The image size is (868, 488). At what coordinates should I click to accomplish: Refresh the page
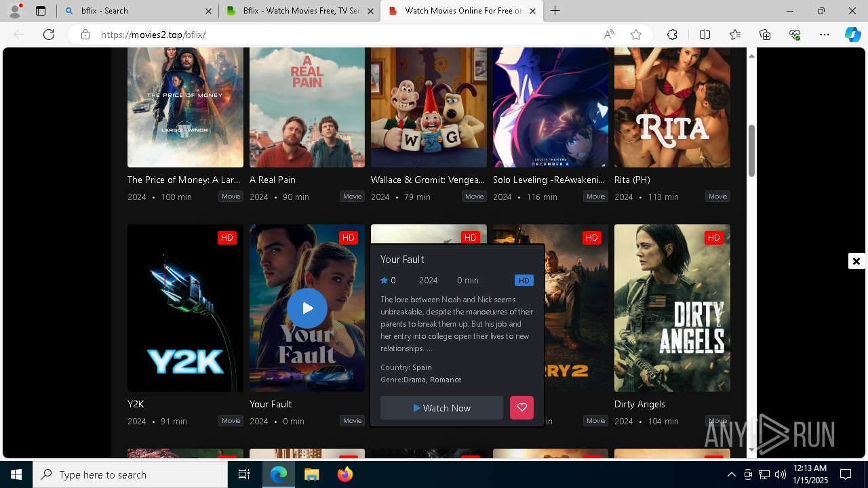[x=49, y=35]
